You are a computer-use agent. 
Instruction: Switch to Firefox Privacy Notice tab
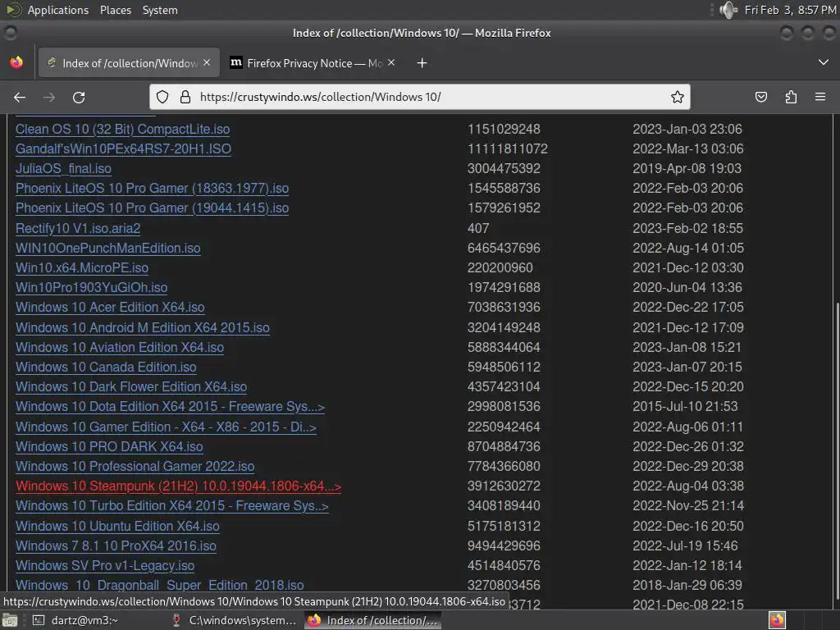pos(313,63)
